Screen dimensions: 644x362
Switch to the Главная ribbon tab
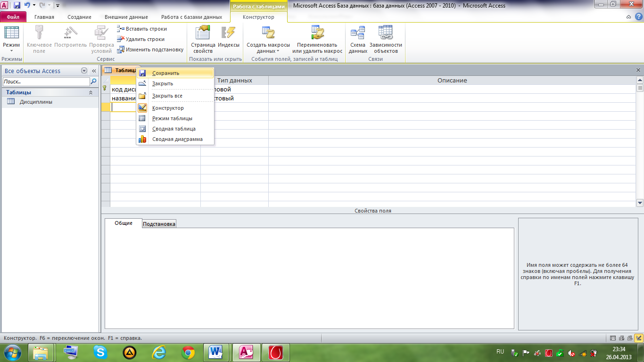point(44,17)
